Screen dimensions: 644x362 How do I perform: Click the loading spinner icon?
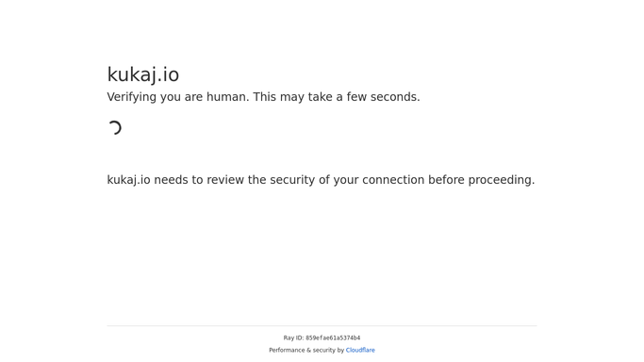pos(115,127)
